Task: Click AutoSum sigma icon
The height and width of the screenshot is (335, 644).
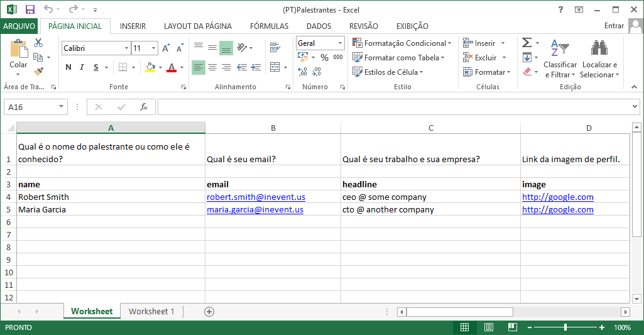Action: tap(527, 43)
